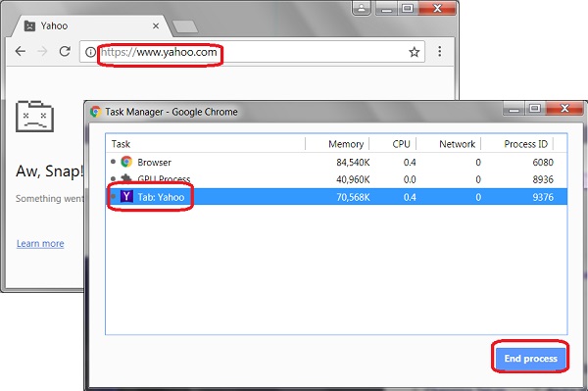588x391 pixels.
Task: Maximize the Task Manager window
Action: (x=535, y=109)
